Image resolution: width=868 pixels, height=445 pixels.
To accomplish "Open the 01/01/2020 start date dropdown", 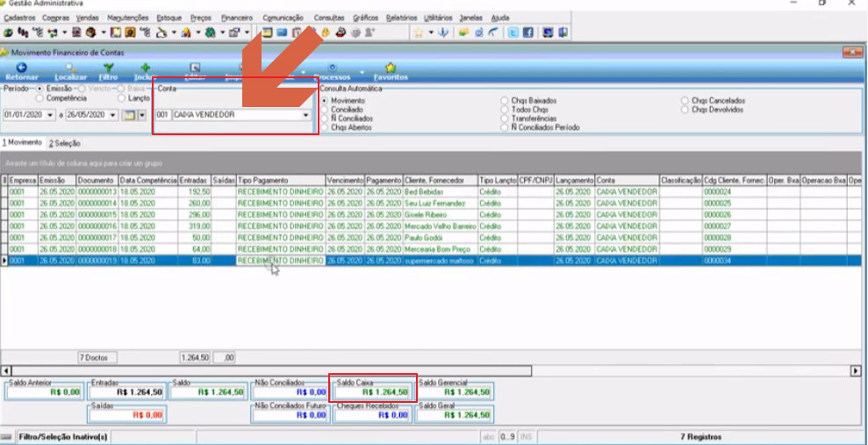I will [51, 115].
